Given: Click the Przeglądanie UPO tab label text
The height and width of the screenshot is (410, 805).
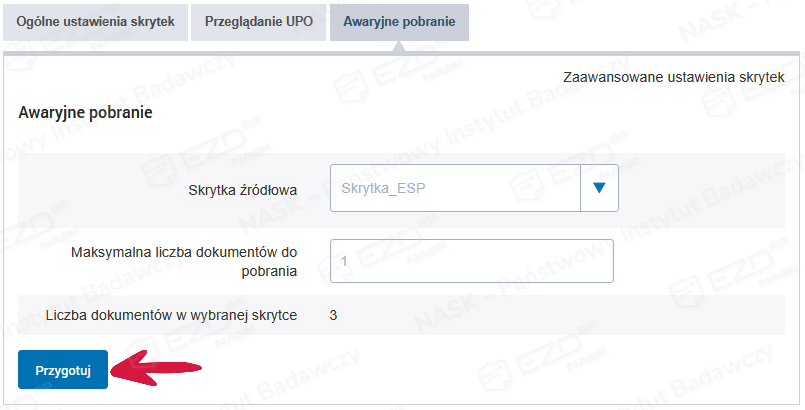Looking at the screenshot, I should 258,21.
